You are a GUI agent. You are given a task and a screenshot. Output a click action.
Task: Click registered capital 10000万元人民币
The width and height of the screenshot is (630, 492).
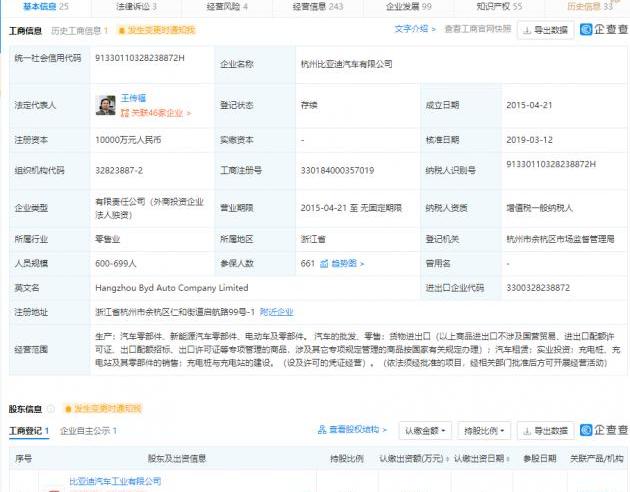128,140
